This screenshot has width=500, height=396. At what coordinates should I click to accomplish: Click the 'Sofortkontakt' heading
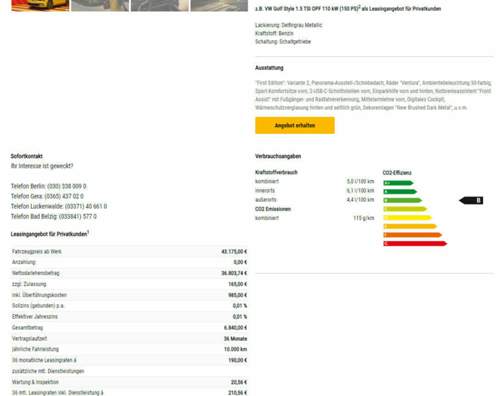(27, 156)
